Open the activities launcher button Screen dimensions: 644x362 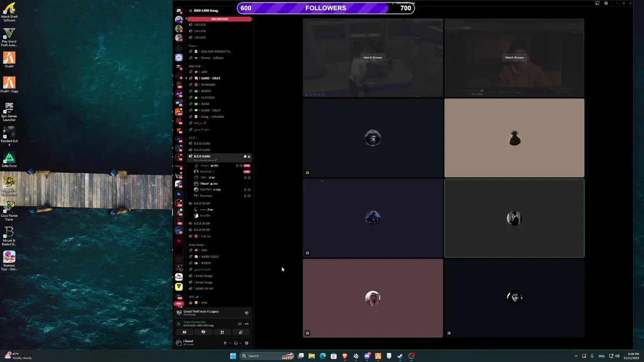[x=222, y=332]
